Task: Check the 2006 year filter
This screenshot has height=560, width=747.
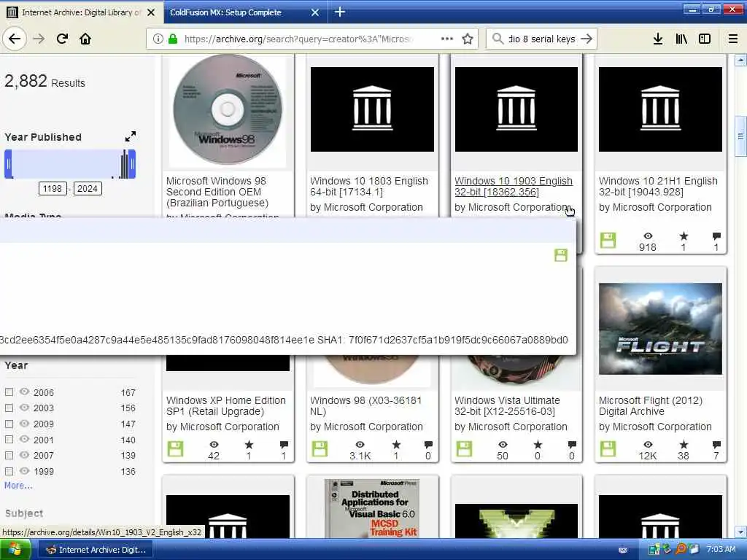Action: pyautogui.click(x=9, y=392)
